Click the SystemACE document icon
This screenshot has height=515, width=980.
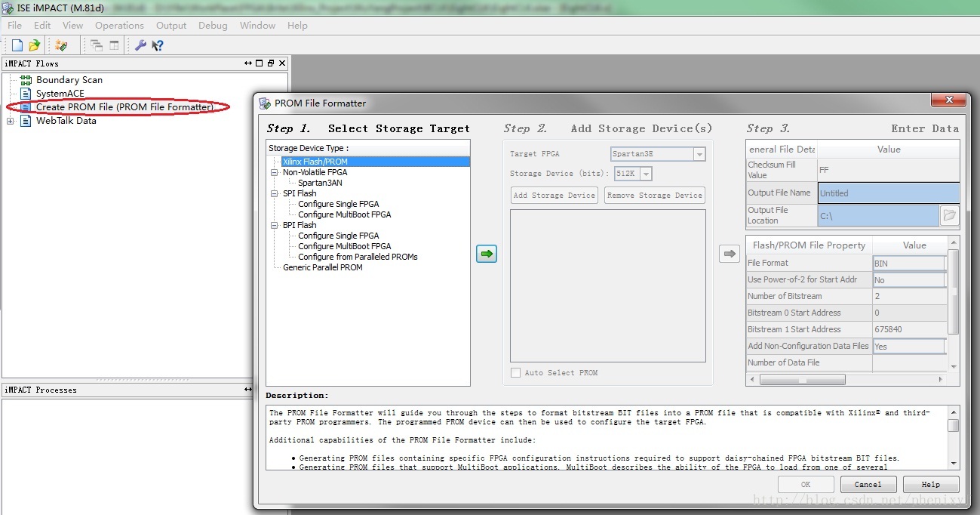[x=26, y=93]
